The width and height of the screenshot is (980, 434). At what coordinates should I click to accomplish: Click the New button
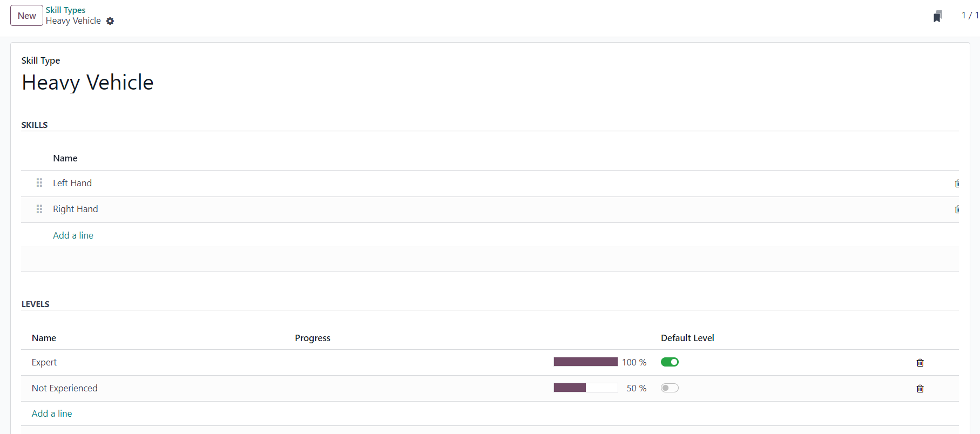coord(26,16)
